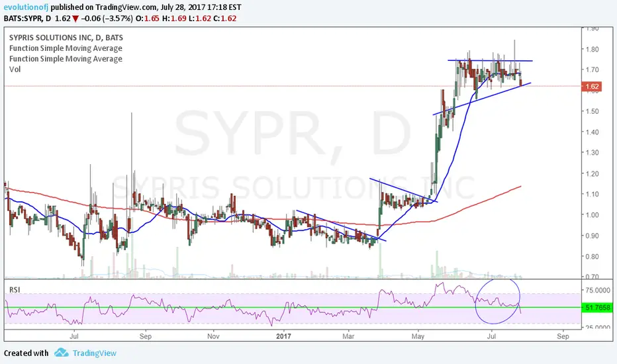Viewport: 617px width, 364px height.
Task: Click the July 28, 2017 17:18 EST timestamp
Action: [201, 7]
